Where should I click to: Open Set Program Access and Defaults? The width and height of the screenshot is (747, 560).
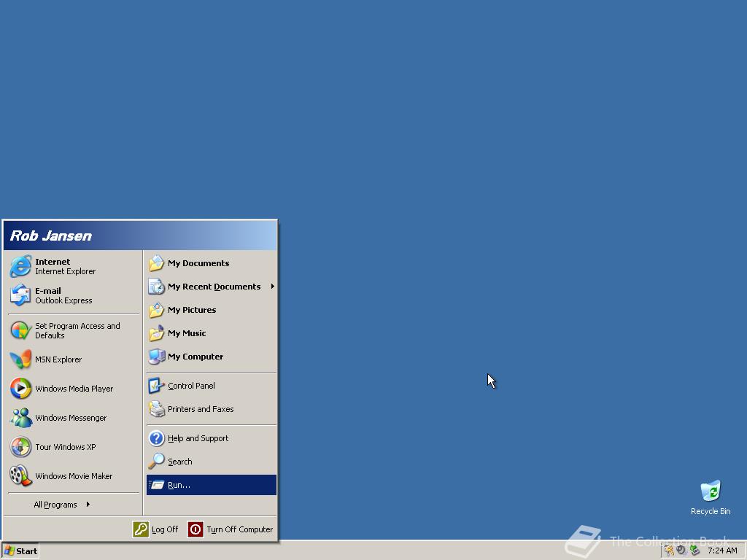tap(74, 330)
